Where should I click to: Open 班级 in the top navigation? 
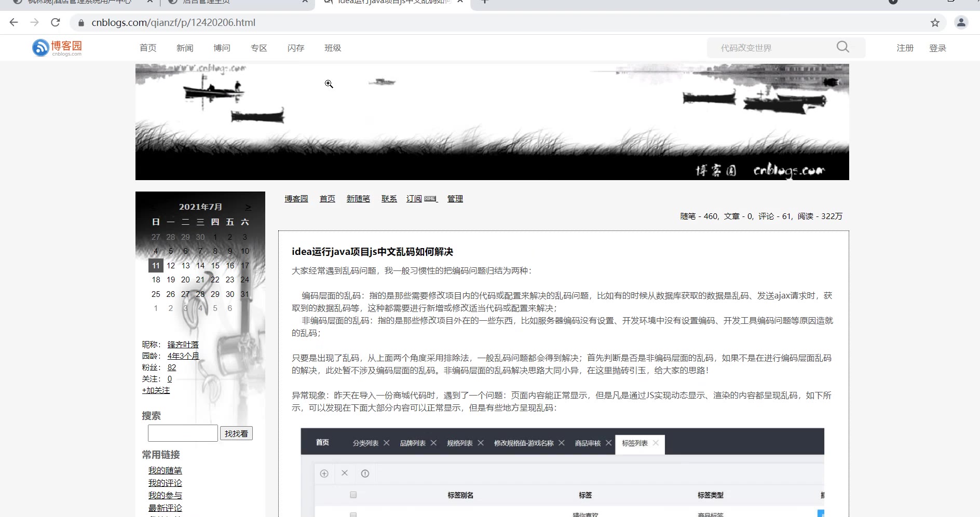point(333,48)
